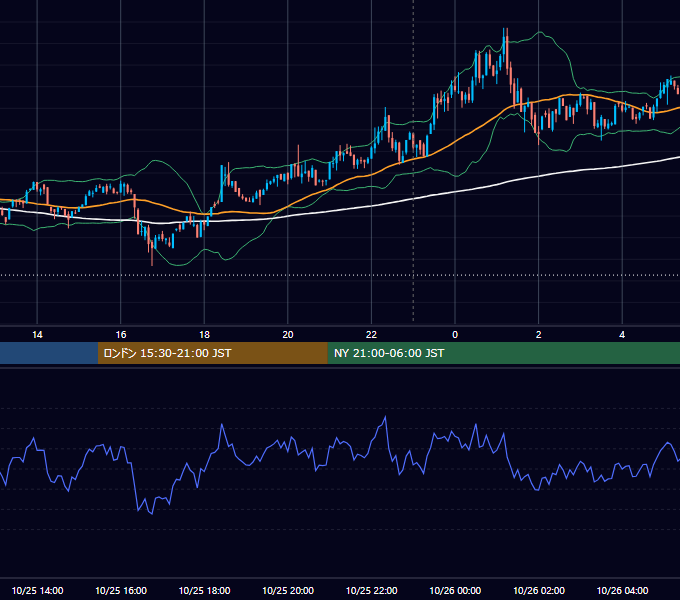
Task: Click the 10/25 22:00 date label
Action: (371, 590)
